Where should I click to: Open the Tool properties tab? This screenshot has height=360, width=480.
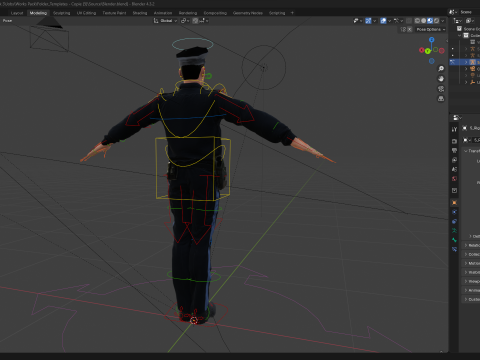point(454,129)
